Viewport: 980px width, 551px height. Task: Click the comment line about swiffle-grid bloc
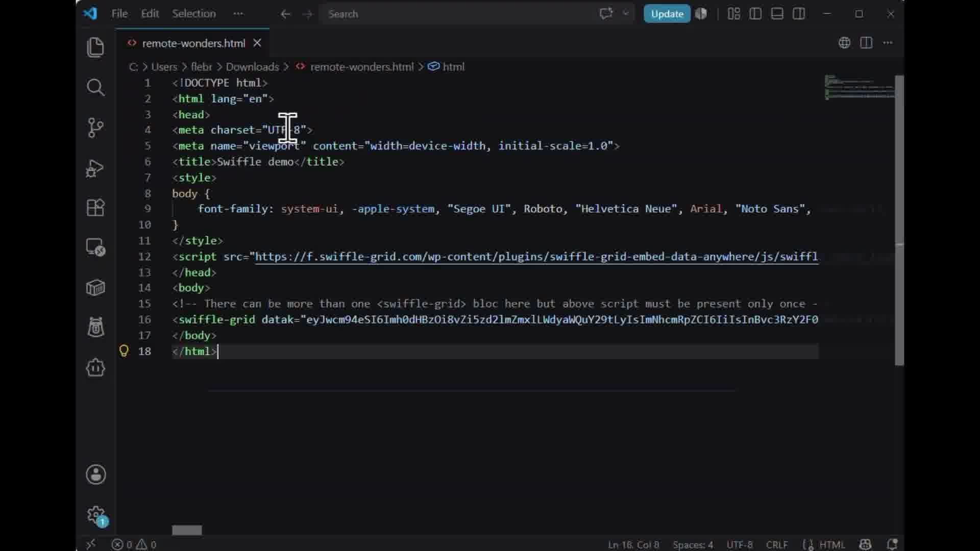[495, 304]
